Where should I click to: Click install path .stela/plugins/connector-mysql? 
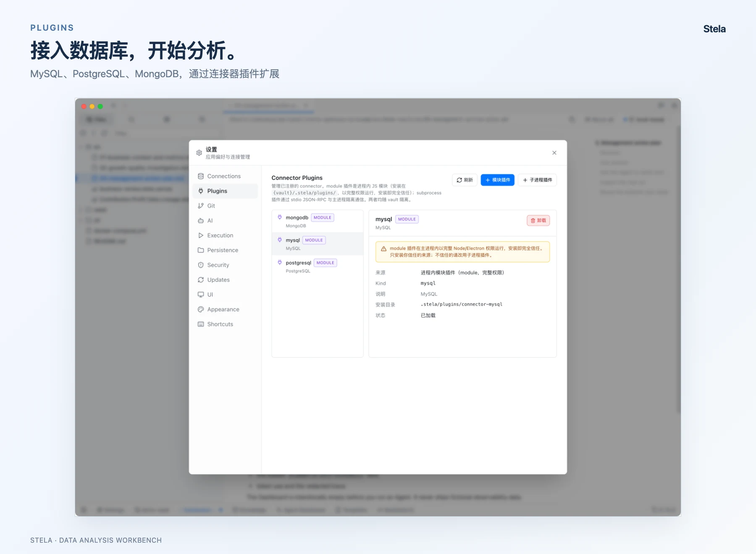coord(462,305)
